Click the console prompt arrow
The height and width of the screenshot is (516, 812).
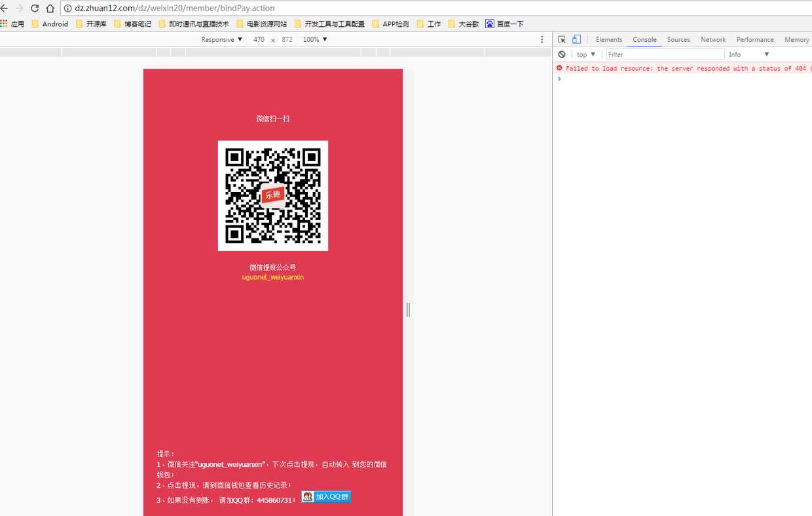[559, 79]
